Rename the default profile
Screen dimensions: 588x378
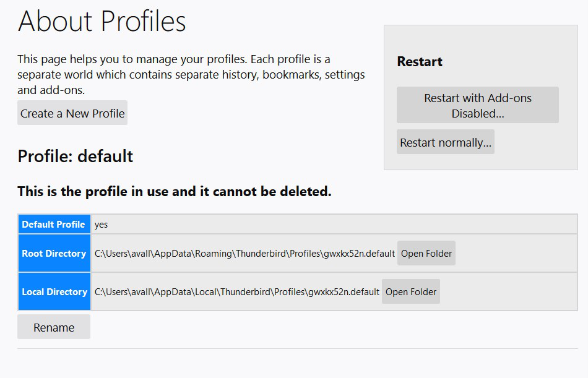[x=54, y=327]
